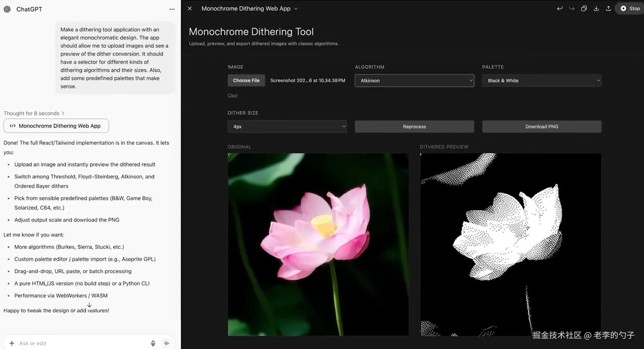The image size is (644, 349).
Task: Click the 'ChatGPT' title text
Action: [x=29, y=9]
